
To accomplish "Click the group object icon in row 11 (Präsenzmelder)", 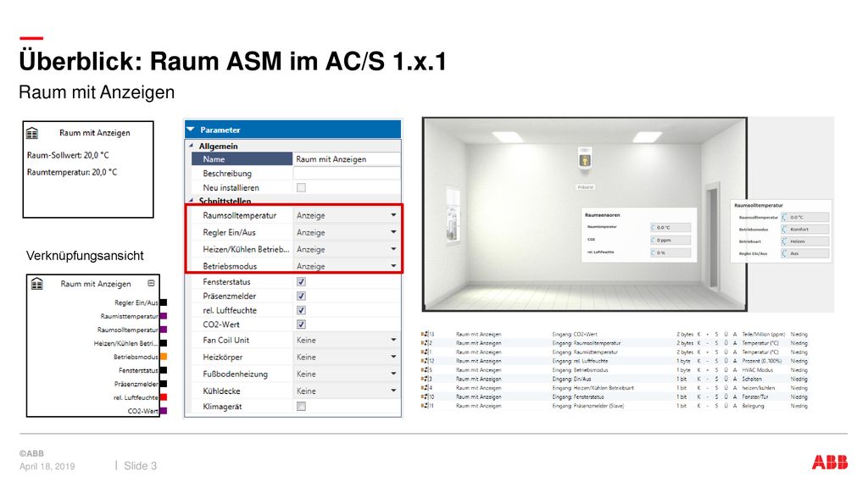I will click(x=425, y=406).
